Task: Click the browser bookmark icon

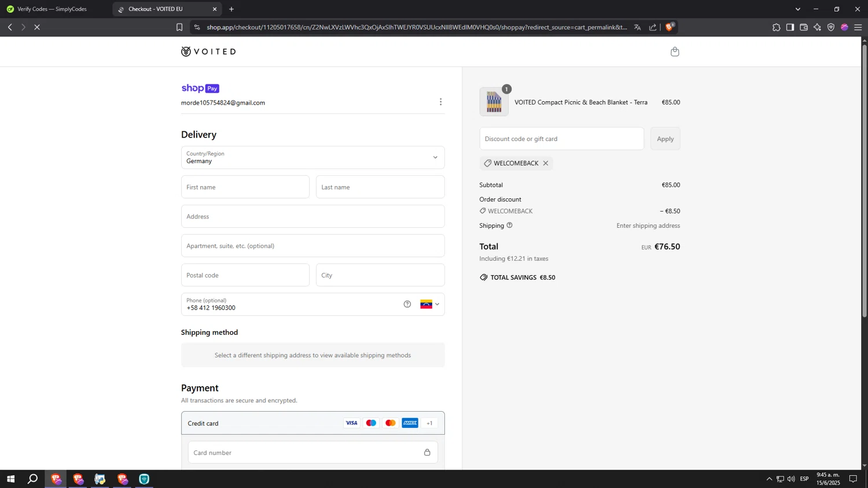Action: pyautogui.click(x=179, y=27)
